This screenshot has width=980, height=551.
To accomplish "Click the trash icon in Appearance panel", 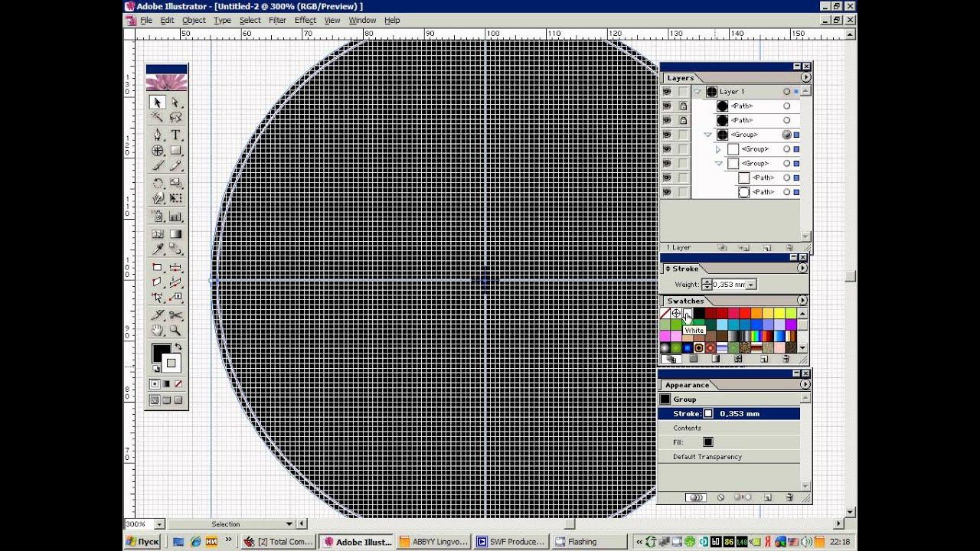I will coord(789,497).
